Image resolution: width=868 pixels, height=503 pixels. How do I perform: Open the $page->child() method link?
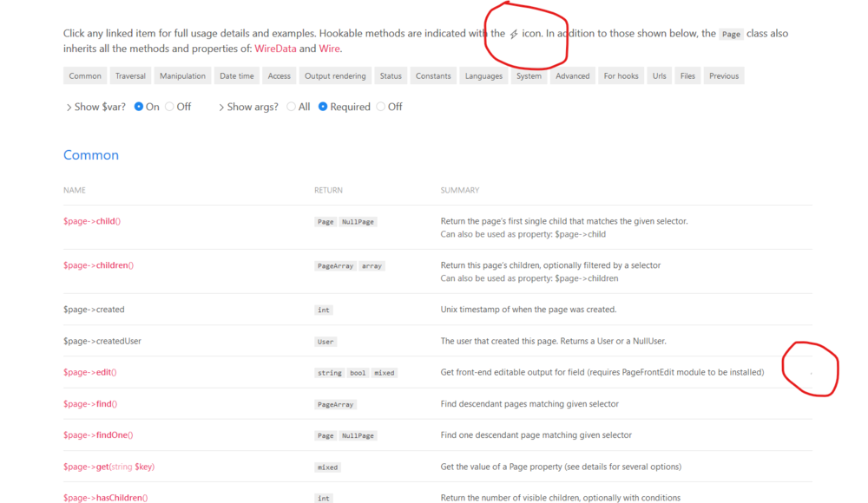click(x=91, y=221)
